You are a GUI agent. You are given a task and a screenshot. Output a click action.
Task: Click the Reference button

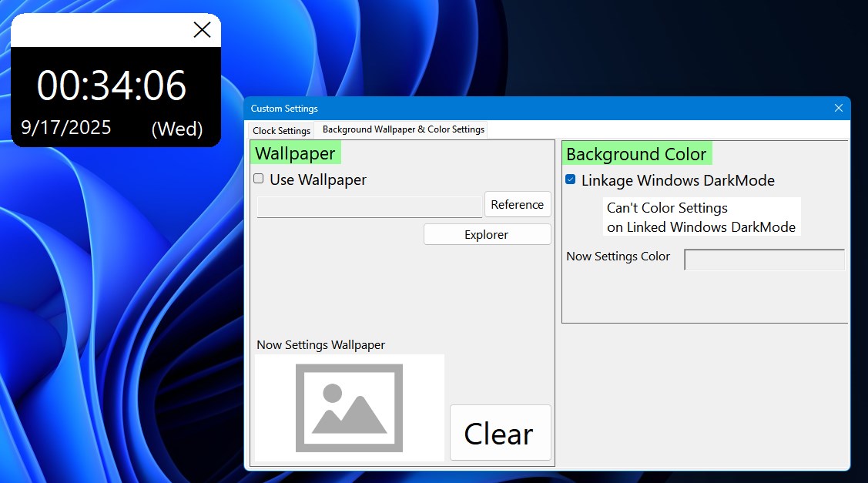click(518, 204)
